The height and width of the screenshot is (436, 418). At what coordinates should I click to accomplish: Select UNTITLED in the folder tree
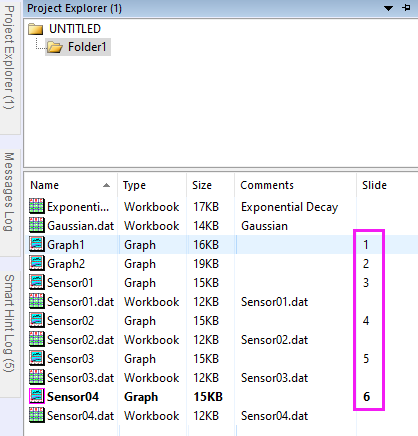click(75, 29)
